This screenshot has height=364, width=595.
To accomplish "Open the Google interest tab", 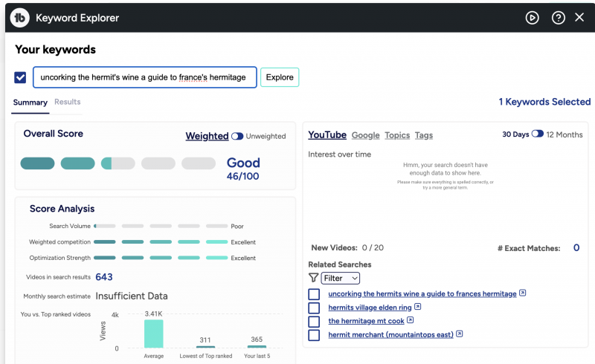I will tap(365, 135).
